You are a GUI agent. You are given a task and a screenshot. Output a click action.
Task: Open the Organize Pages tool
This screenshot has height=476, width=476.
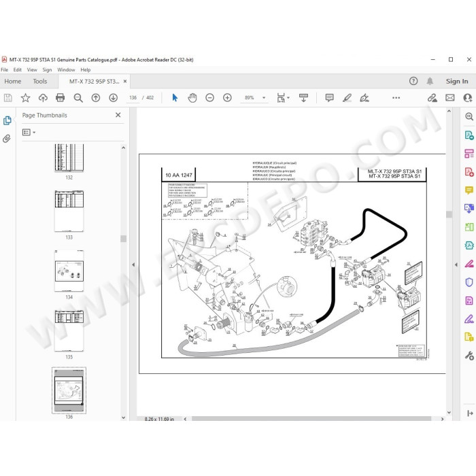tap(469, 154)
